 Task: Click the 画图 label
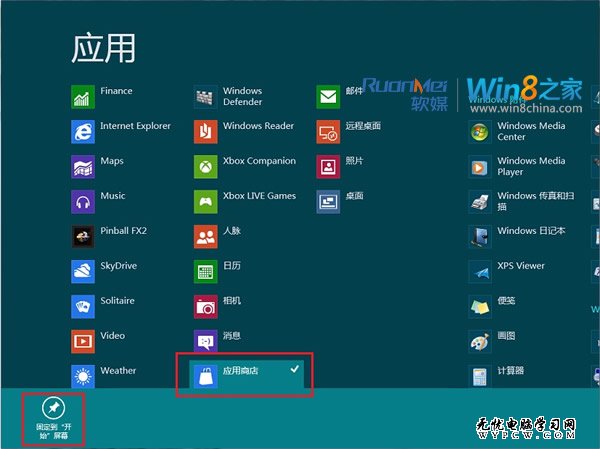tap(506, 336)
